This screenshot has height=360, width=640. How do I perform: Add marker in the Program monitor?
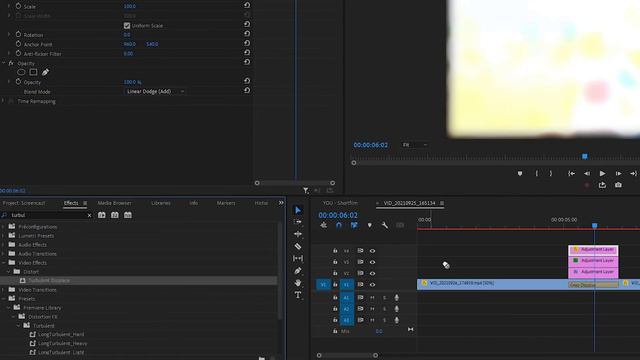(x=520, y=173)
